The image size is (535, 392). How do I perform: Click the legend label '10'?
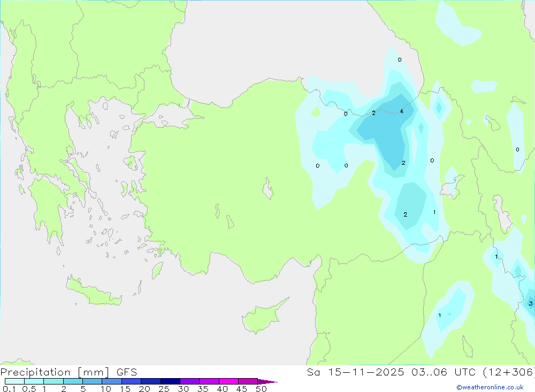click(x=106, y=389)
